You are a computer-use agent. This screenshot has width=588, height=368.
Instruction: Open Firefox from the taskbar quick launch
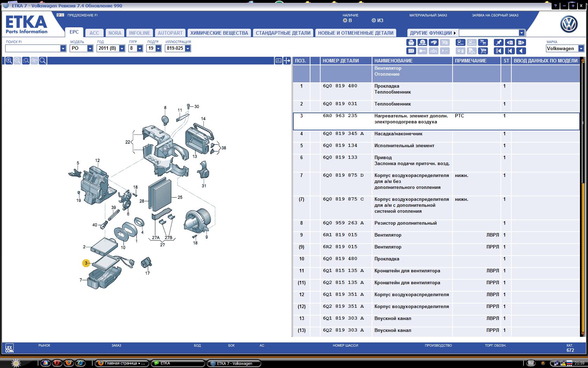point(69,363)
